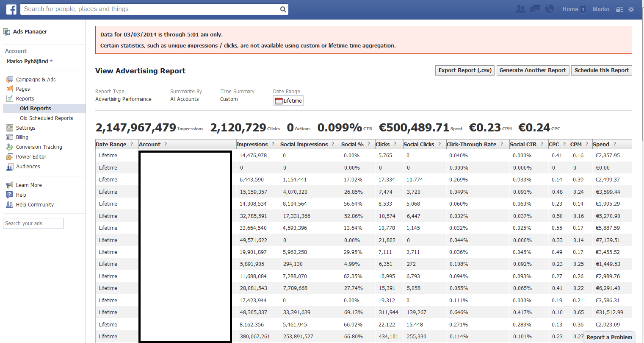Click the help mark beside Impressions header

tap(273, 144)
